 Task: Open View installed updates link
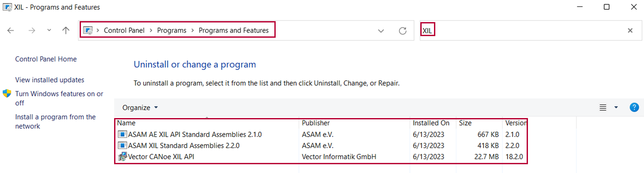pos(49,80)
